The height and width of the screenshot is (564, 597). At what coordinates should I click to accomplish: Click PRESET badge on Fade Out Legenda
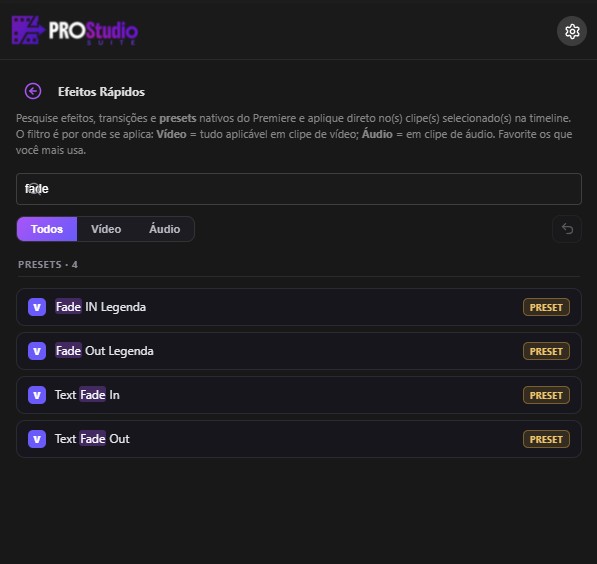pyautogui.click(x=546, y=351)
